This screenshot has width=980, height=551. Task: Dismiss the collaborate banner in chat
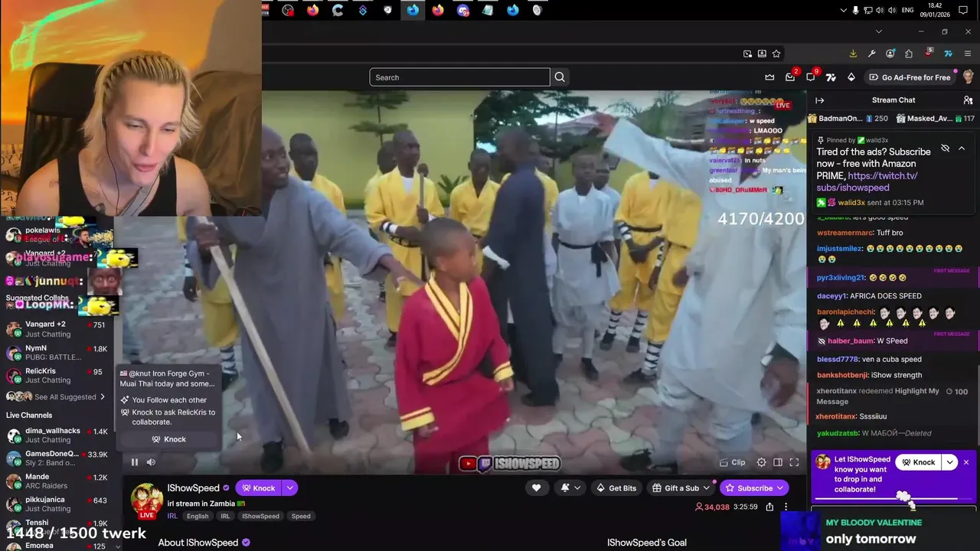(x=966, y=462)
